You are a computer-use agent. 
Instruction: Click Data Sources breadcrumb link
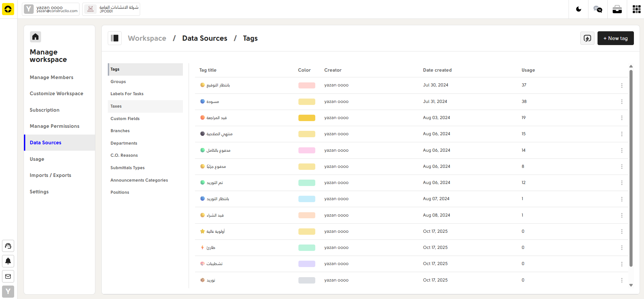tap(205, 38)
